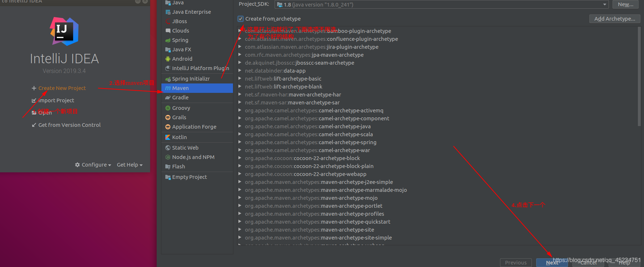Click the Import Project arrow icon

[34, 100]
